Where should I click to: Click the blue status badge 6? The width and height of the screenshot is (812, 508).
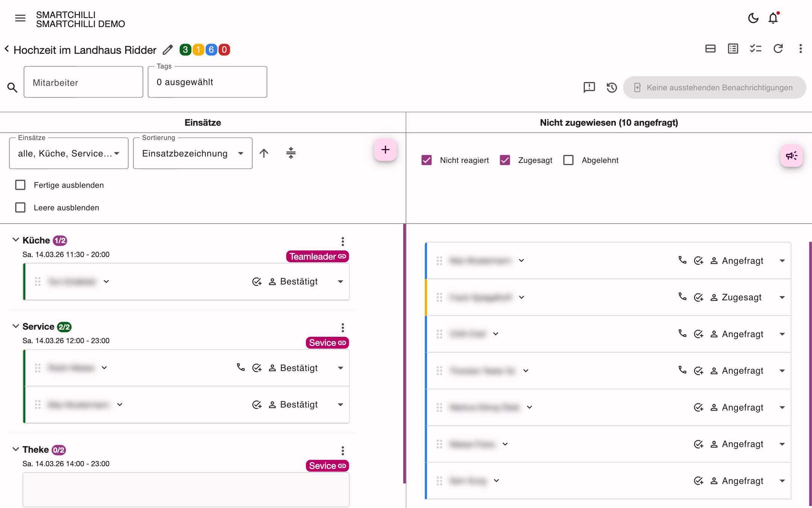point(211,50)
